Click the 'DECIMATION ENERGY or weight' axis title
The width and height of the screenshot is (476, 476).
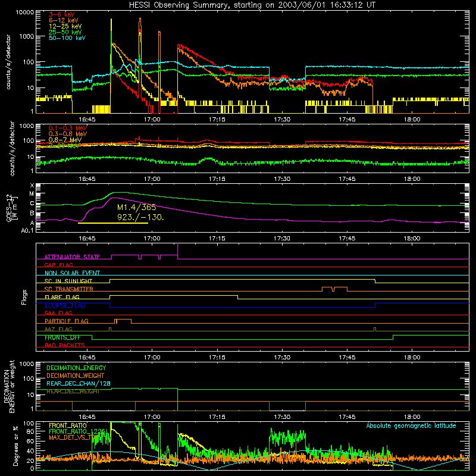(9, 386)
